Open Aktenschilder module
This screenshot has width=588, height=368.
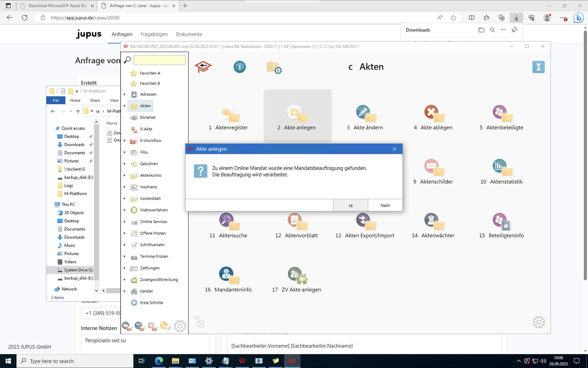coord(433,172)
